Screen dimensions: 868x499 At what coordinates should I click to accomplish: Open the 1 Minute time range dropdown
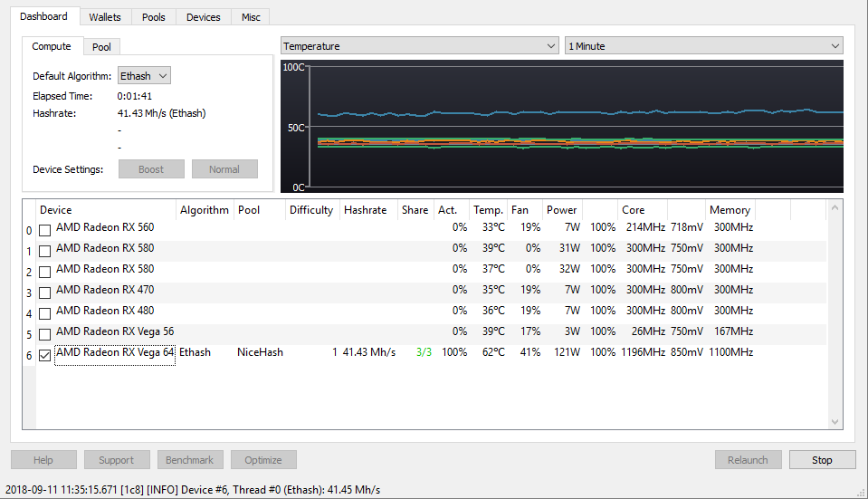(703, 46)
